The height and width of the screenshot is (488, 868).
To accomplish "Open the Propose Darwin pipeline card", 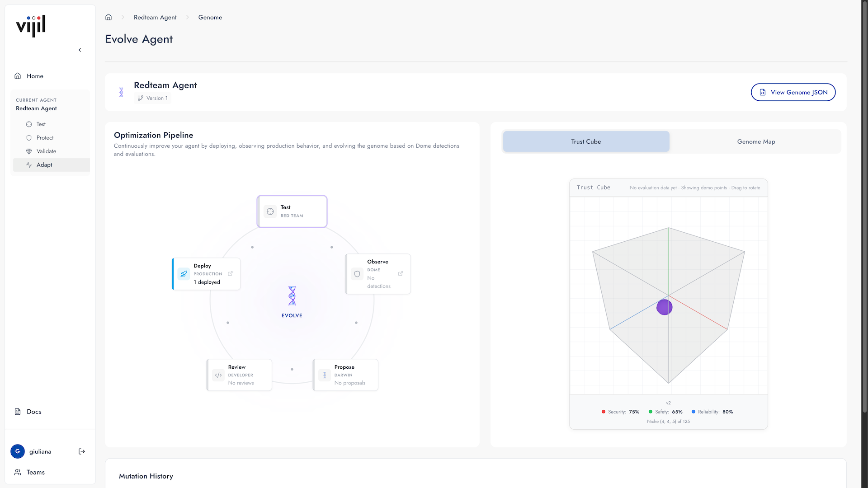I will click(345, 375).
